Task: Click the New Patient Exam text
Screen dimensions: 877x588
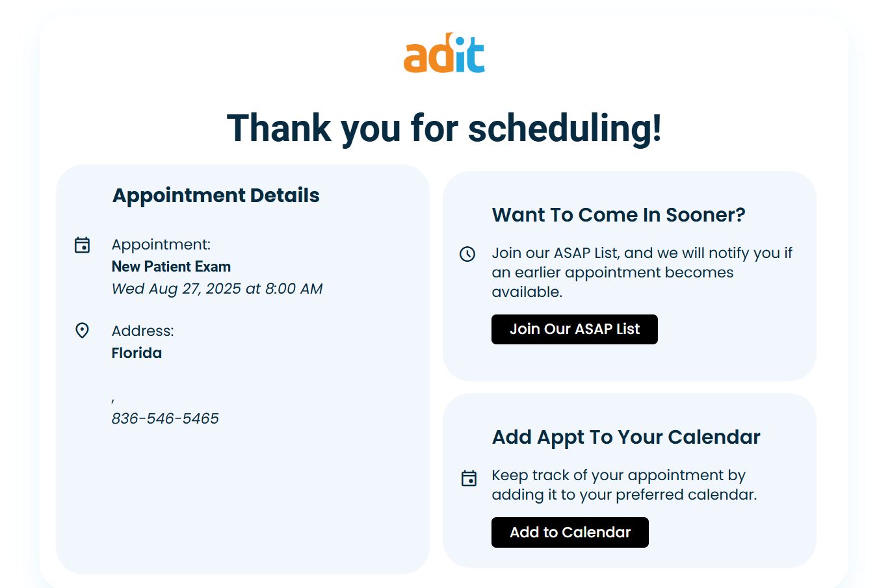Action: coord(171,266)
